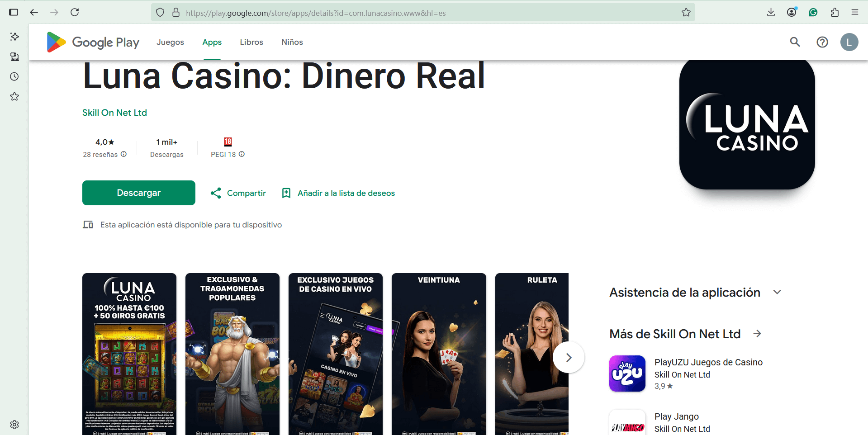
Task: Click the device availability message text
Action: pyautogui.click(x=191, y=225)
